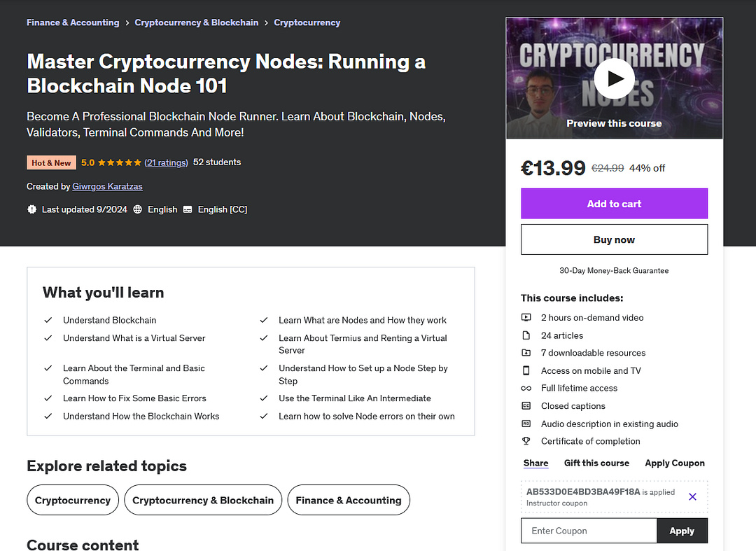Image resolution: width=756 pixels, height=551 pixels.
Task: Click the lifetime access infinity icon
Action: [526, 388]
